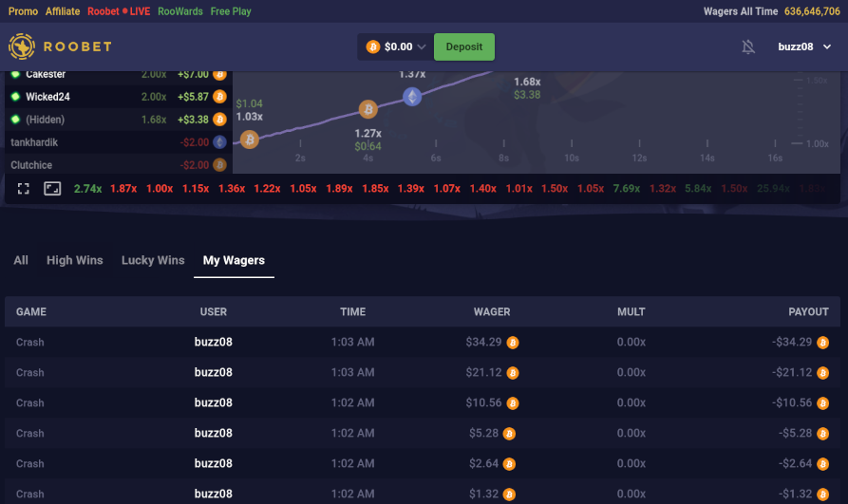Click the Bitcoin icon next to -$2.64 payout
The image size is (848, 504).
click(822, 464)
